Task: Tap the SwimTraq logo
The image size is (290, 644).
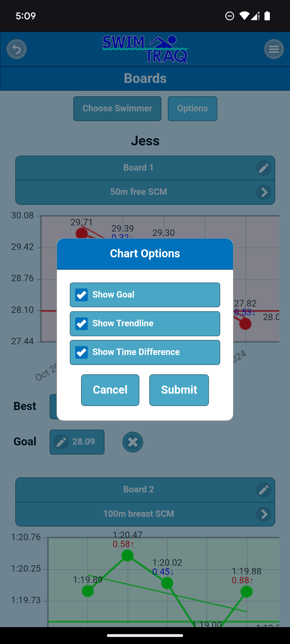Action: (145, 49)
